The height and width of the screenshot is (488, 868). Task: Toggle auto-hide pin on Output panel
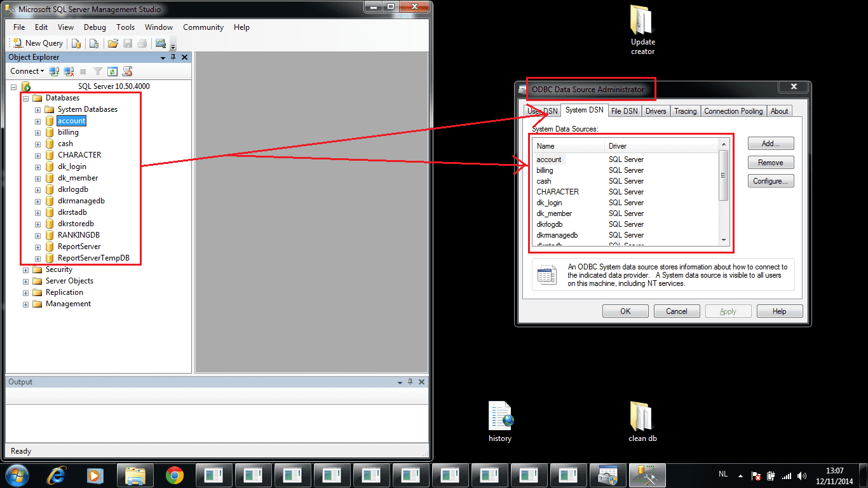coord(410,382)
